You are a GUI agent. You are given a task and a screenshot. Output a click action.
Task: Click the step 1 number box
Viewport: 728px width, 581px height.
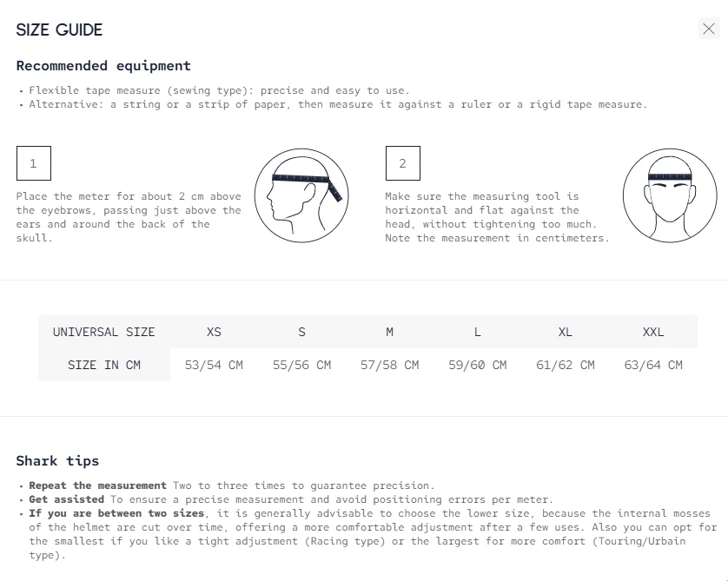(34, 163)
